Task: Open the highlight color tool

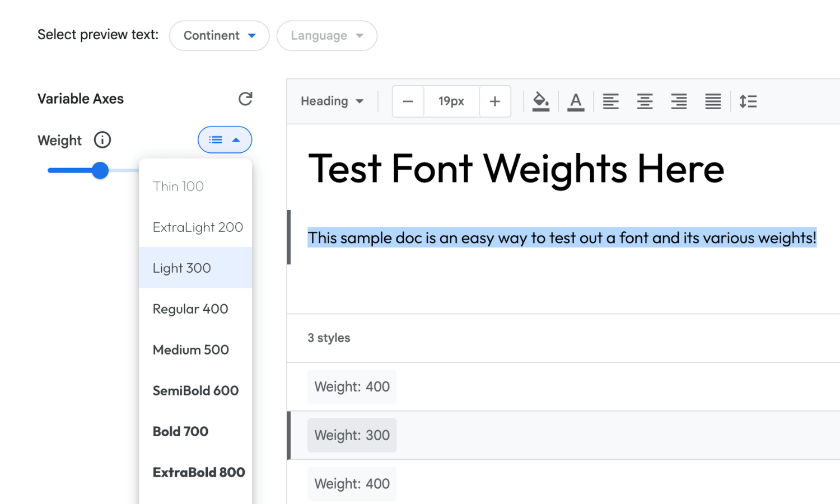Action: point(540,101)
